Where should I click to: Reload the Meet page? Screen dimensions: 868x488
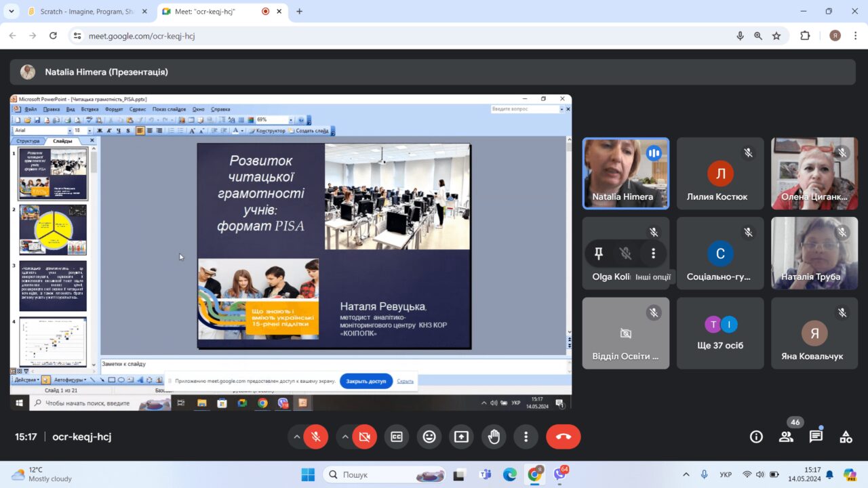coord(53,36)
